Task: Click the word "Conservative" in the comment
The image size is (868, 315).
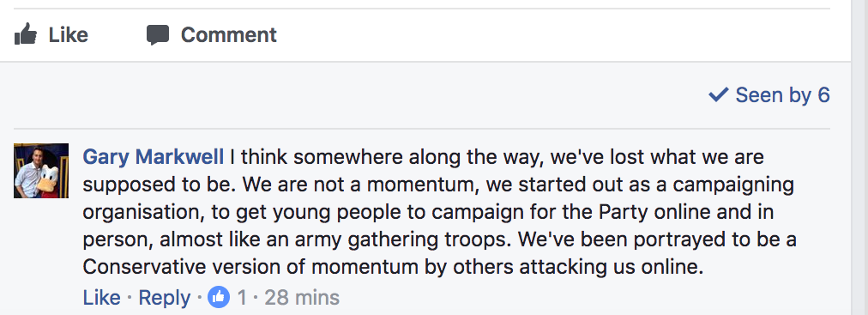Action: point(138,268)
